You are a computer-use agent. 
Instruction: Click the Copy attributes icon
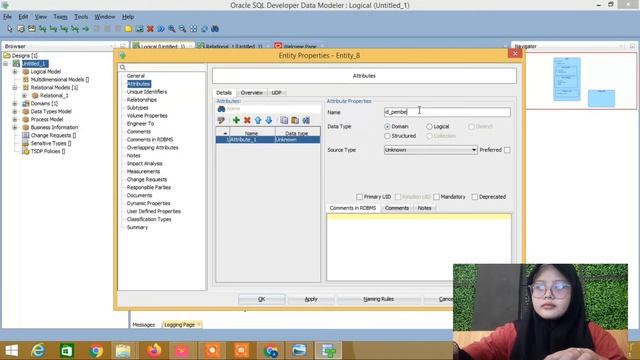(284, 120)
